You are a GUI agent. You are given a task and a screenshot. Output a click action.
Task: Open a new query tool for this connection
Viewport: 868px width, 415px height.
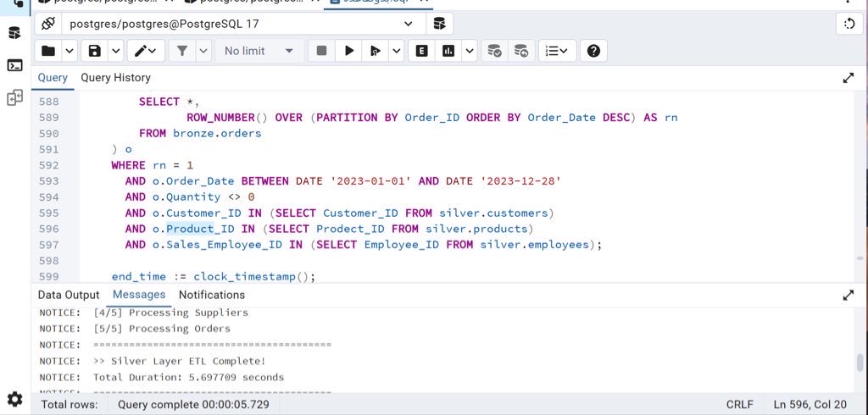pos(440,24)
